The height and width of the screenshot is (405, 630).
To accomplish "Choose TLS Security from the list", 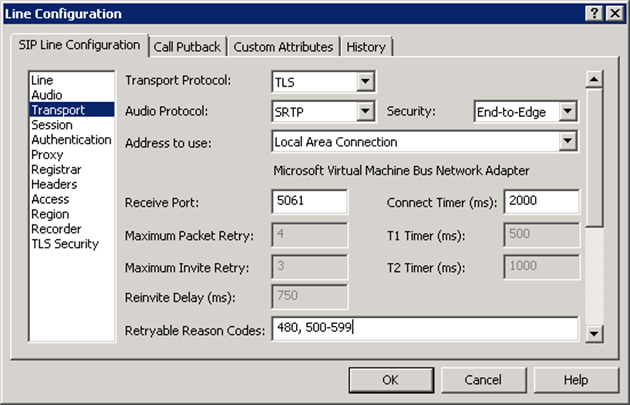I will [x=65, y=244].
